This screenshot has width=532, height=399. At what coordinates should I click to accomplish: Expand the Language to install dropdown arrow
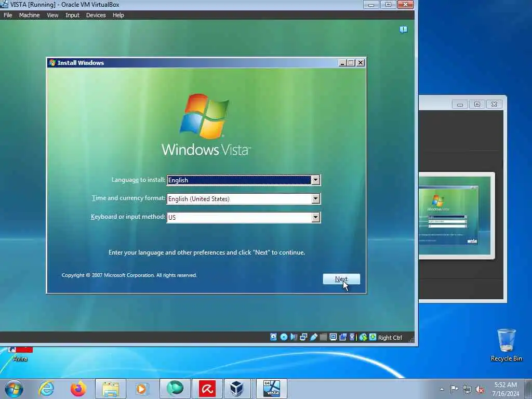315,180
